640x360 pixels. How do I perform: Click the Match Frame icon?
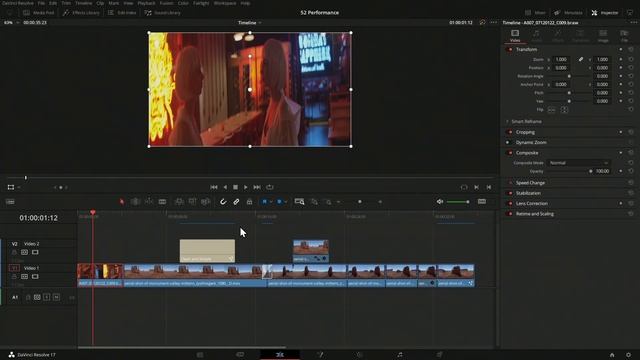(x=464, y=187)
